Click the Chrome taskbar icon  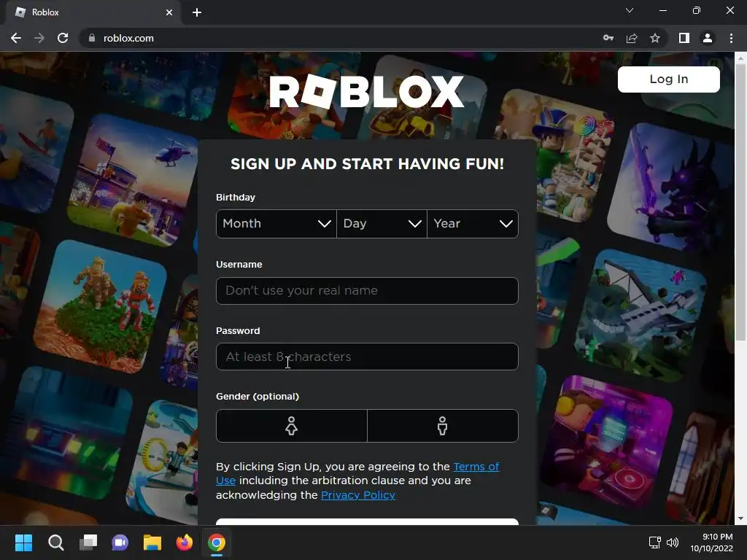pos(216,542)
